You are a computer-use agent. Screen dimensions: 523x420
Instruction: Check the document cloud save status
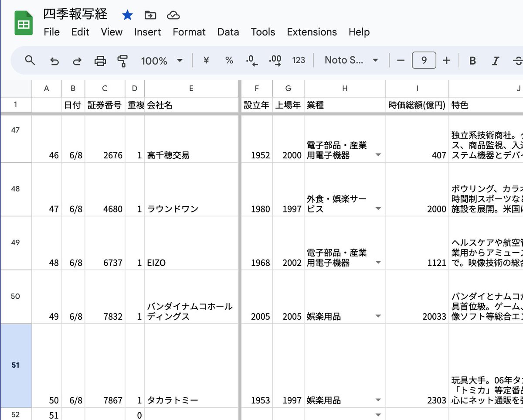tap(173, 14)
